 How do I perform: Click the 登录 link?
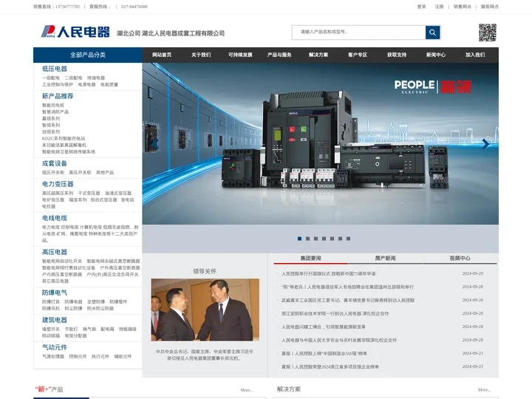tap(421, 7)
